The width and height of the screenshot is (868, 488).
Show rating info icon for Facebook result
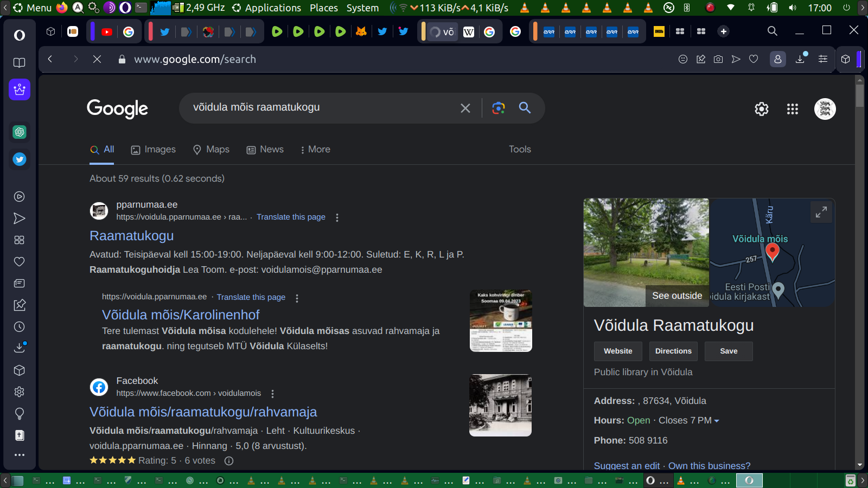[229, 461]
